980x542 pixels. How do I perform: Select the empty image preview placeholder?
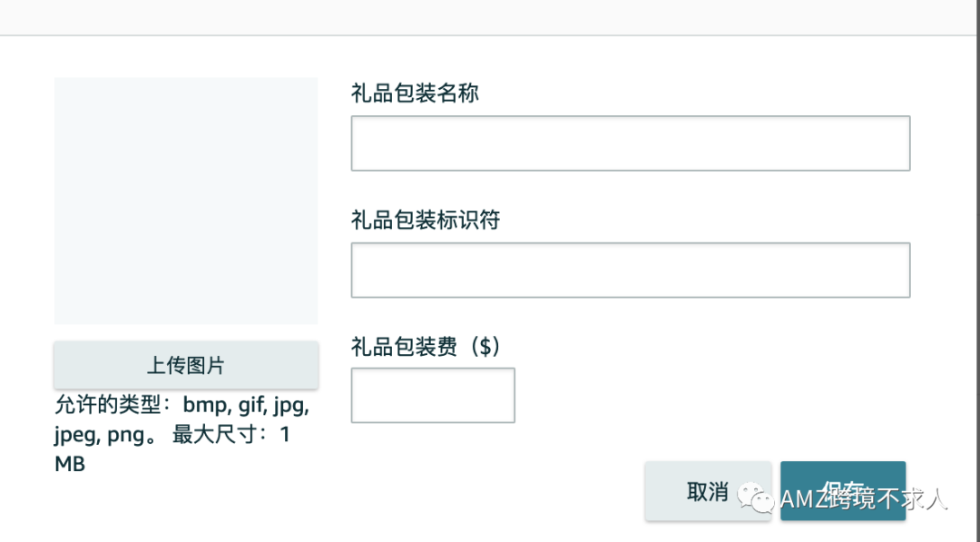pyautogui.click(x=185, y=200)
